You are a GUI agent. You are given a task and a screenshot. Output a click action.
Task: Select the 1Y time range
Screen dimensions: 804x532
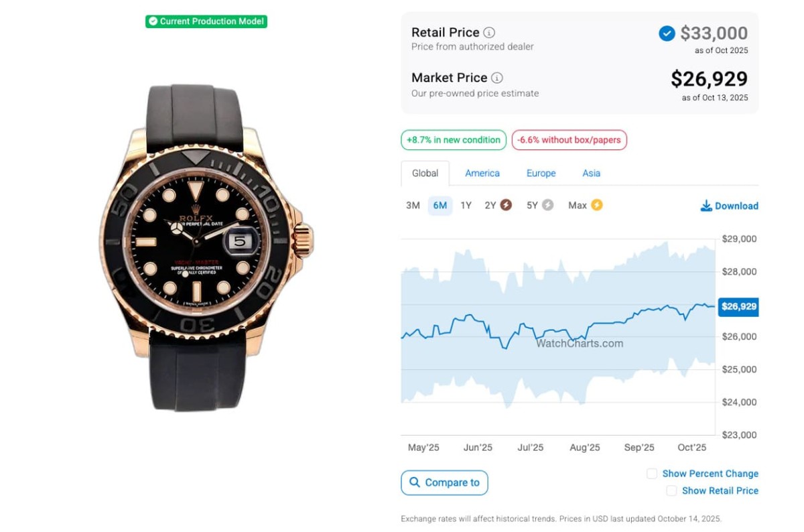[466, 206]
